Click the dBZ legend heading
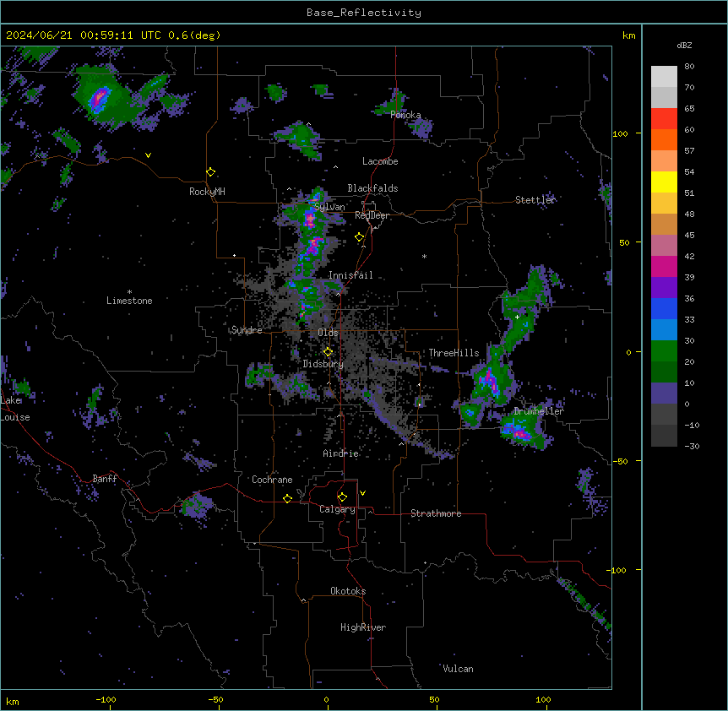728x711 pixels. click(684, 45)
